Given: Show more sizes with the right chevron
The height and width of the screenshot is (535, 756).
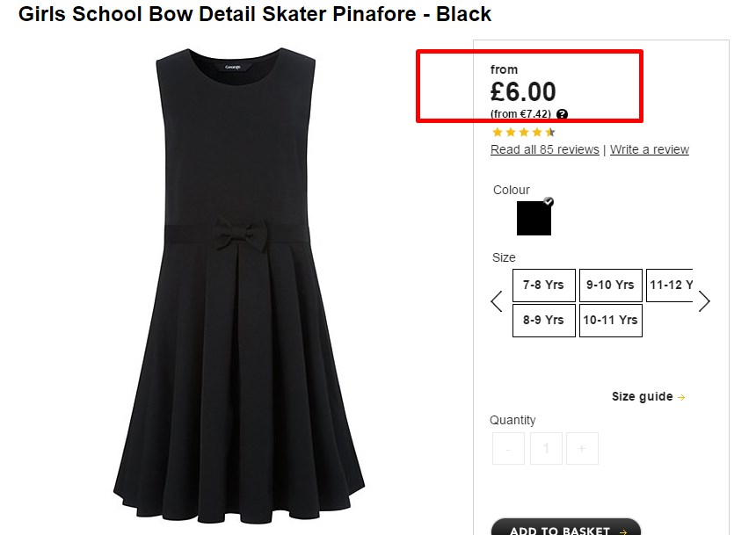Looking at the screenshot, I should tap(704, 301).
